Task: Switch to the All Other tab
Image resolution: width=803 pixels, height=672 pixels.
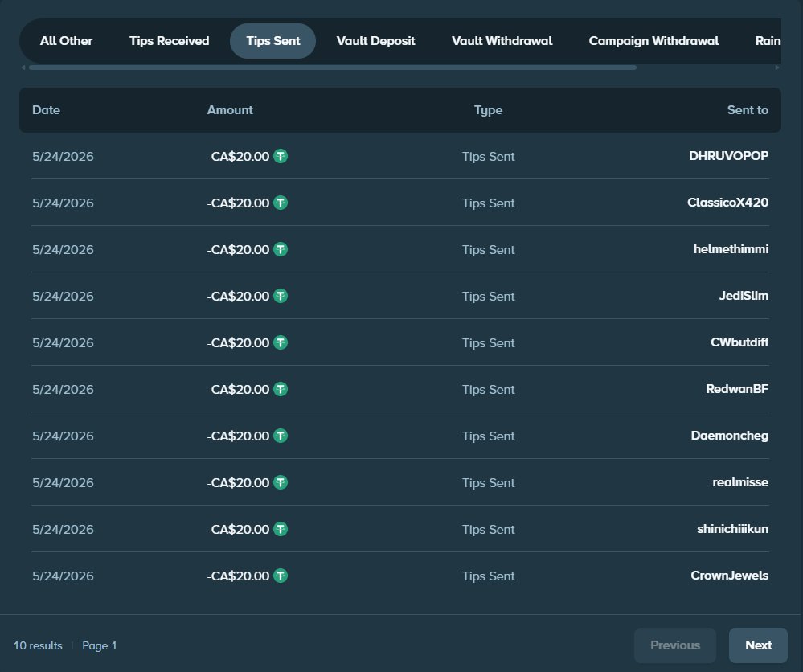Action: [x=66, y=41]
